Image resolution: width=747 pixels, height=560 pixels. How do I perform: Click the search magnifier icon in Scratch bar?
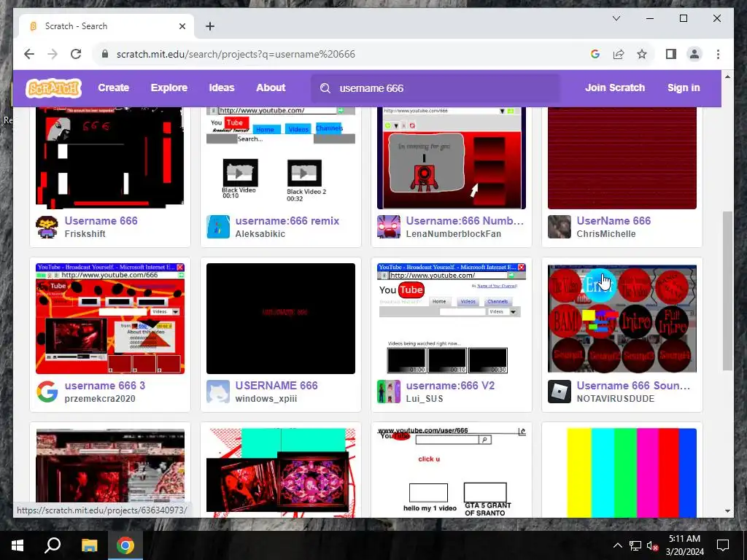(x=325, y=88)
